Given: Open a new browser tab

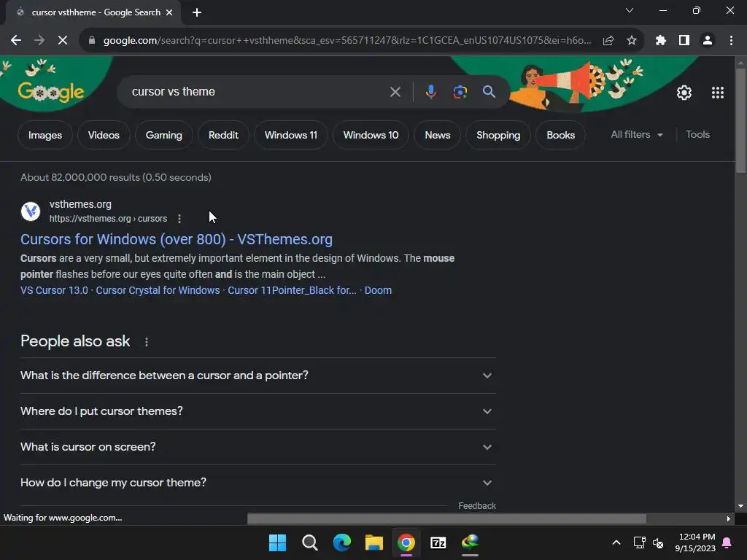Looking at the screenshot, I should pos(197,12).
